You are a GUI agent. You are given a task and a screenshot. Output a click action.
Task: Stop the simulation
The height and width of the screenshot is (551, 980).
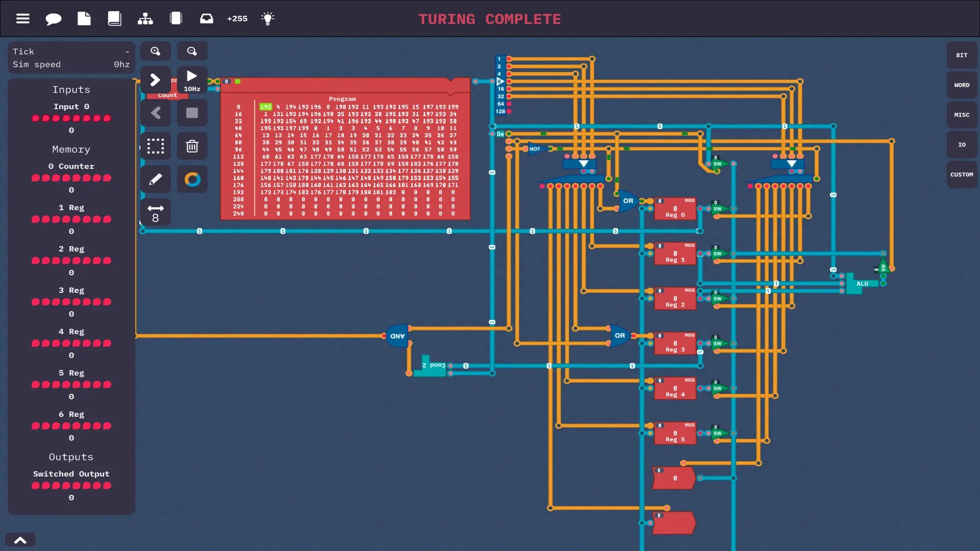pos(192,113)
